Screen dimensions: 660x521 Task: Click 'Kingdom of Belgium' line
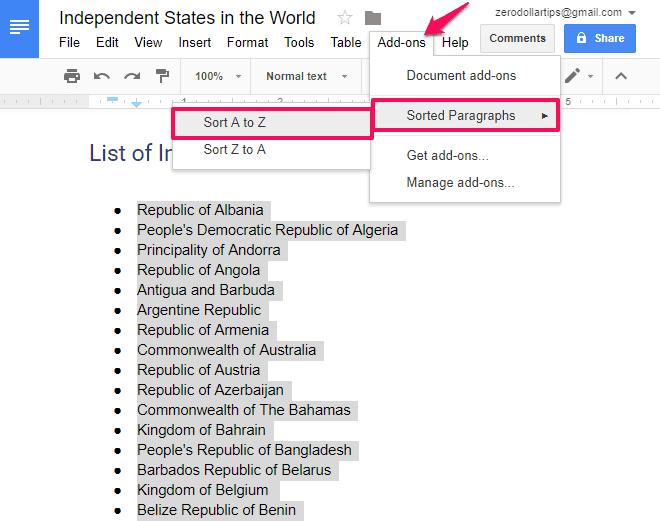click(202, 490)
